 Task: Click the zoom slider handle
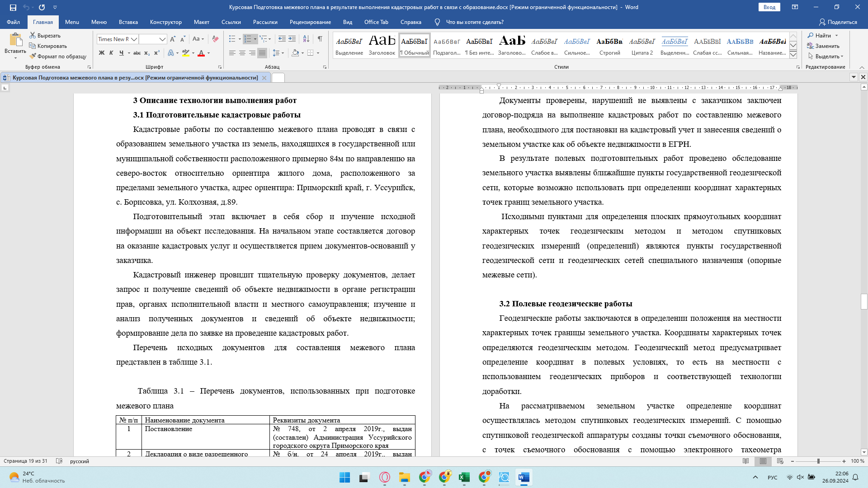click(818, 461)
